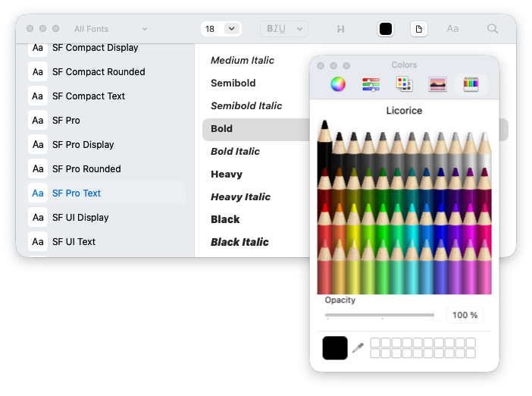Open the color palettes tab
Viewport: 532px width, 396px height.
[x=404, y=84]
